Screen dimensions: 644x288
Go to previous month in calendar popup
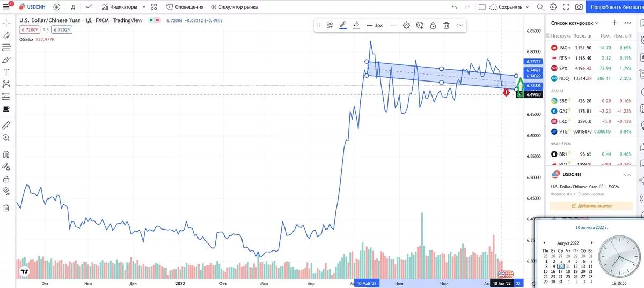[545, 243]
